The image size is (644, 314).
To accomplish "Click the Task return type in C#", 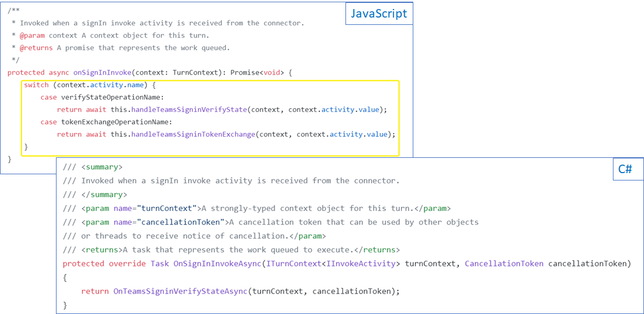I will click(x=160, y=264).
